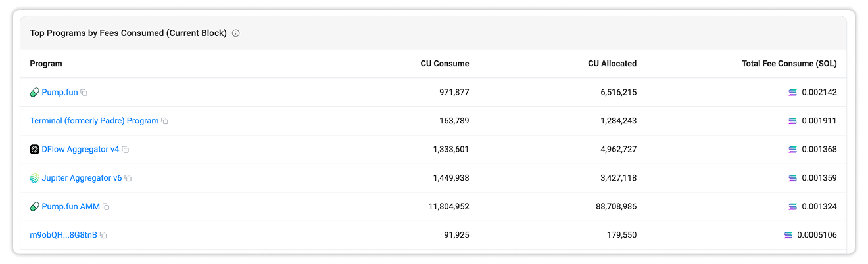This screenshot has width=868, height=264.
Task: Click the SOL icon next to 0.001324
Action: tap(793, 207)
